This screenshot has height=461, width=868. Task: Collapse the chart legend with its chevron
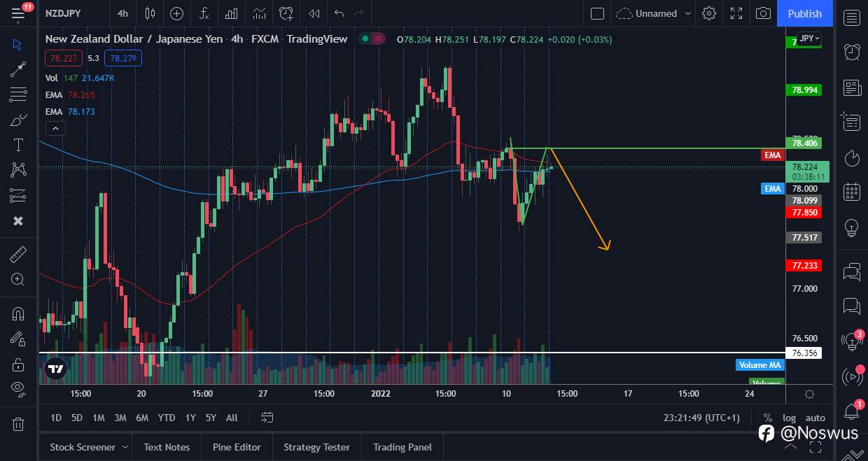pyautogui.click(x=55, y=128)
